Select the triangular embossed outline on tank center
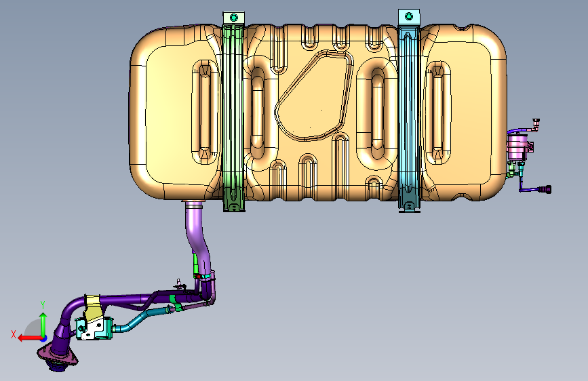The image size is (588, 381). point(314,96)
